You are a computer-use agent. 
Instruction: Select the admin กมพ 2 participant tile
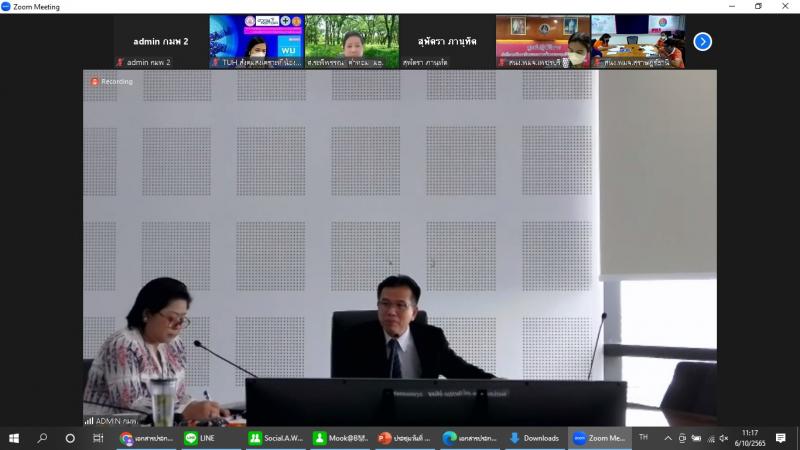[161, 41]
